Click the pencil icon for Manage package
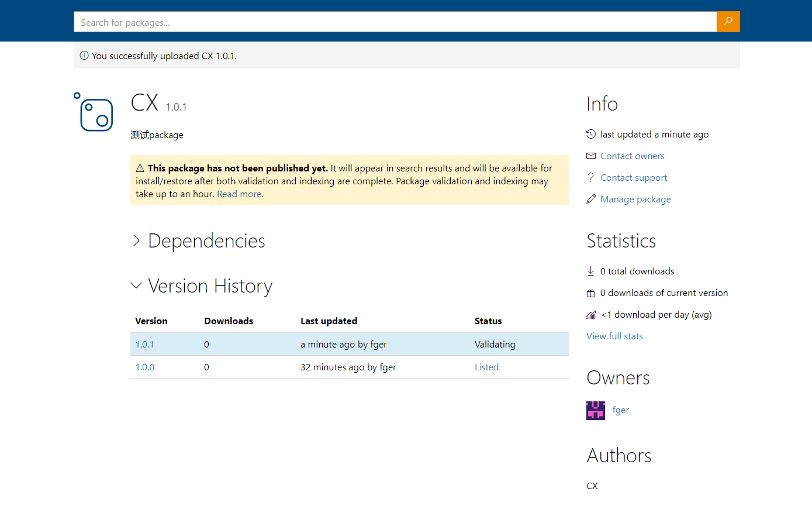This screenshot has width=812, height=509. 591,199
